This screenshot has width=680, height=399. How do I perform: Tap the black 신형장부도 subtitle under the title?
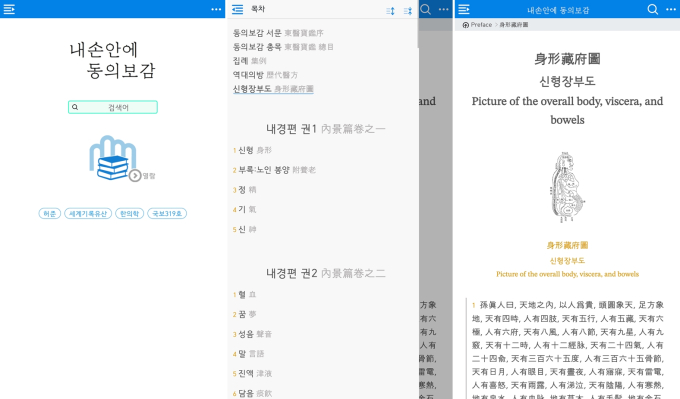[x=567, y=81]
